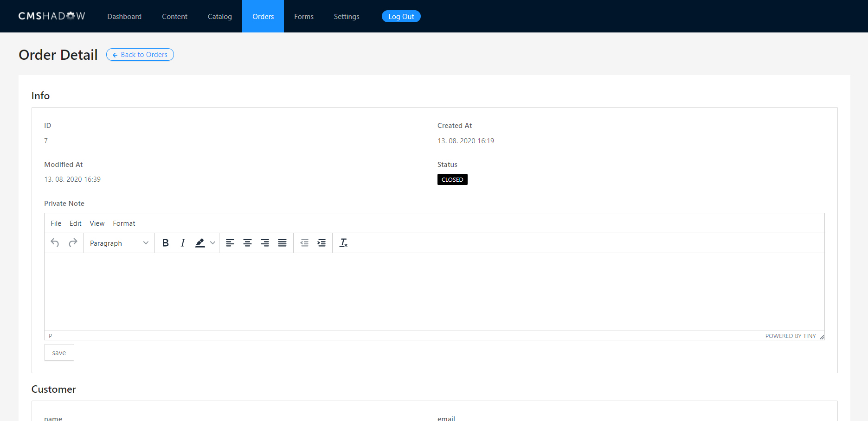This screenshot has width=868, height=421.
Task: Click the Log Out button
Action: 401,16
